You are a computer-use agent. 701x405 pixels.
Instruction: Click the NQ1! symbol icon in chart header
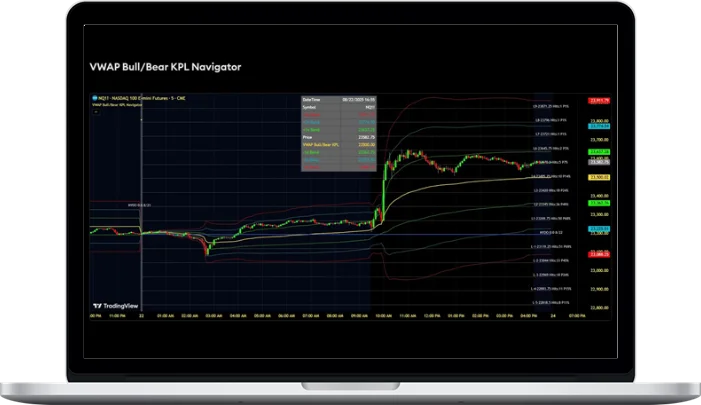[x=93, y=98]
